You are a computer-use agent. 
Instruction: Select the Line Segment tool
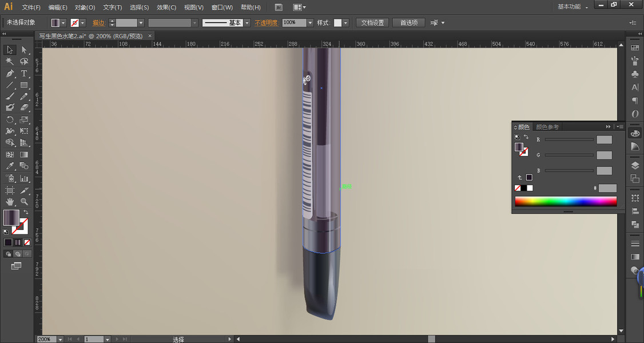[x=10, y=85]
